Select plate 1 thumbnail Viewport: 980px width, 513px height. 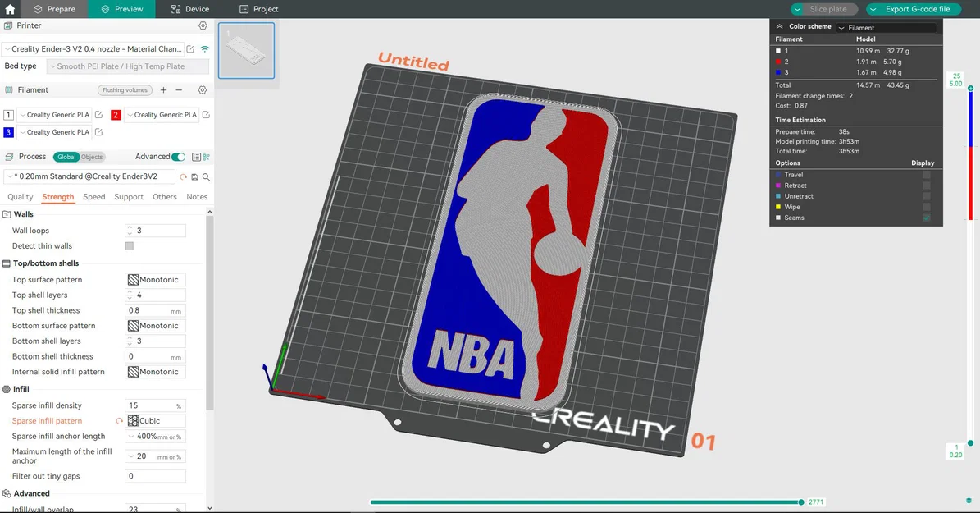(x=246, y=51)
